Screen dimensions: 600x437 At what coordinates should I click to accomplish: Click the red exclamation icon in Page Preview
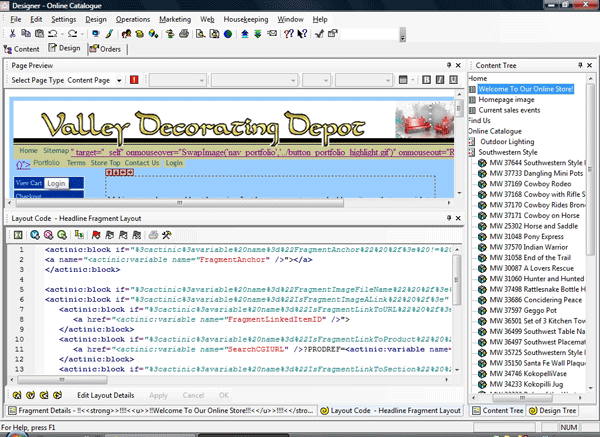tap(135, 79)
